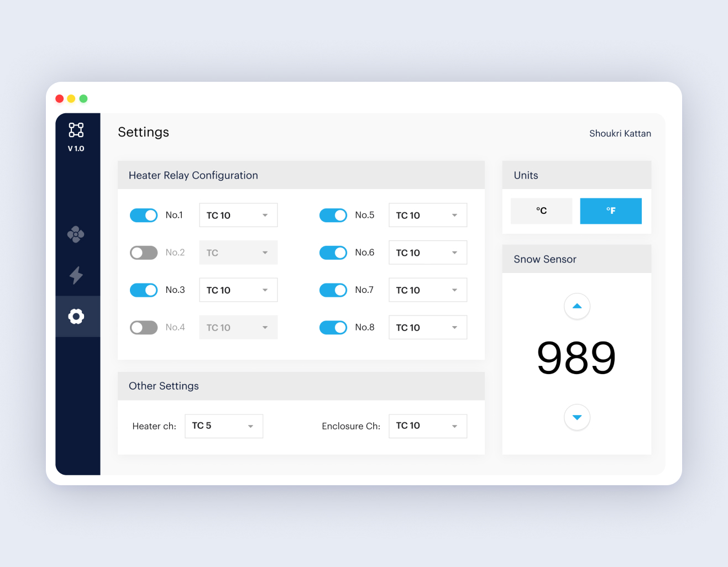Viewport: 728px width, 567px height.
Task: Click the green window maximize dot
Action: (83, 98)
